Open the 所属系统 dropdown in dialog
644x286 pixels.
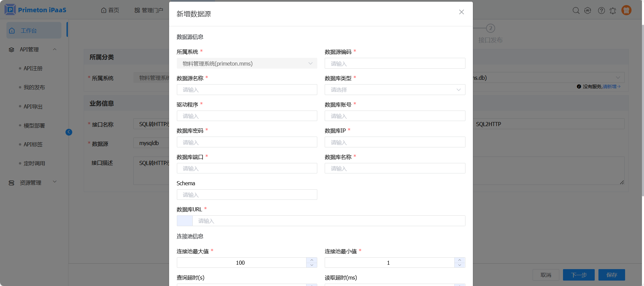tap(247, 64)
